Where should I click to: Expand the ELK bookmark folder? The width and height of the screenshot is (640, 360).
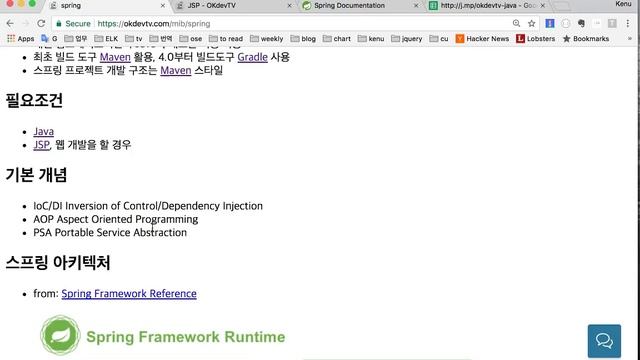pyautogui.click(x=106, y=39)
